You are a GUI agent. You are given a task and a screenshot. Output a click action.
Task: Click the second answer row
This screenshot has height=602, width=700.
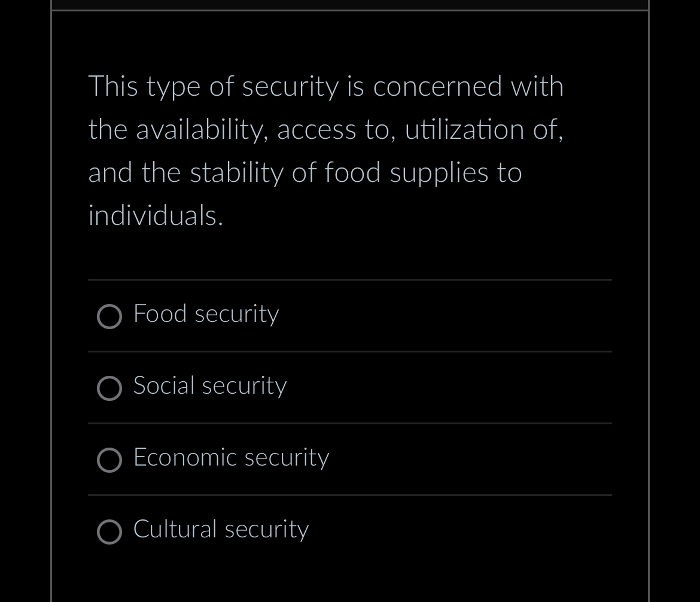pyautogui.click(x=349, y=387)
